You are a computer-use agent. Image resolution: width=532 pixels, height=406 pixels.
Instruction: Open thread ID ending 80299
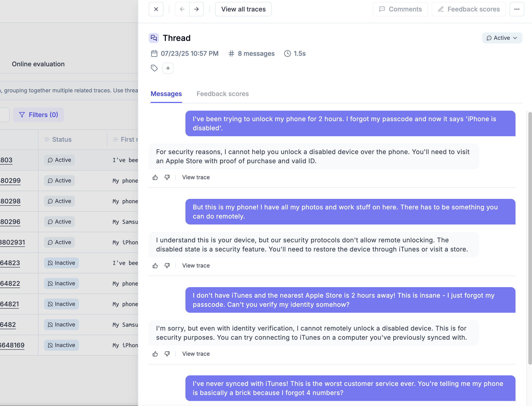[x=10, y=181]
